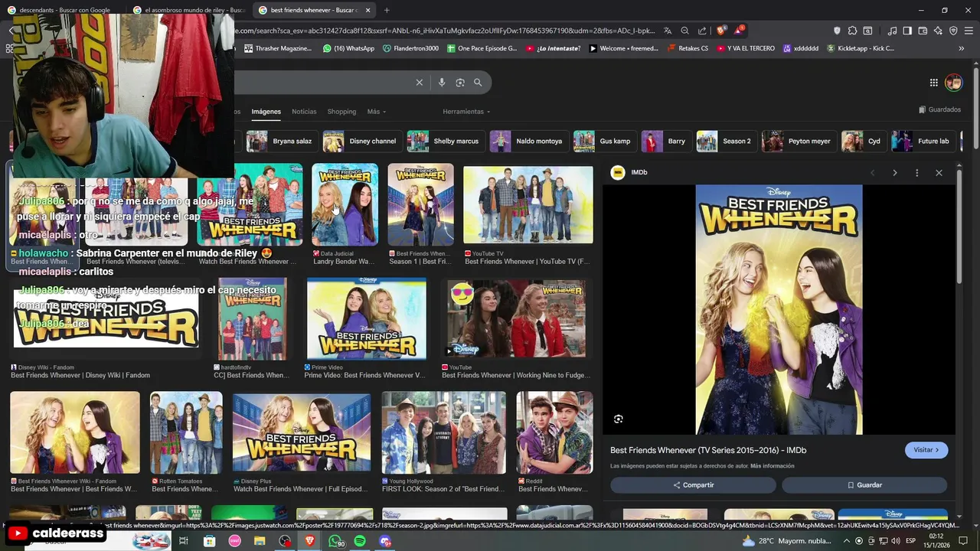Viewport: 980px width, 551px height.
Task: Open the Data Judicial Landry Bender thumbnail
Action: (345, 204)
